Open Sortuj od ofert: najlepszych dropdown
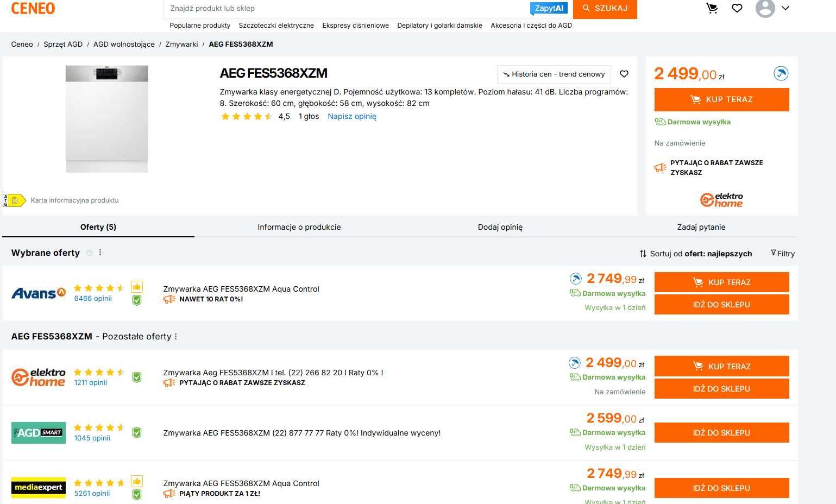Screen dimensions: 836x504 (x=696, y=254)
